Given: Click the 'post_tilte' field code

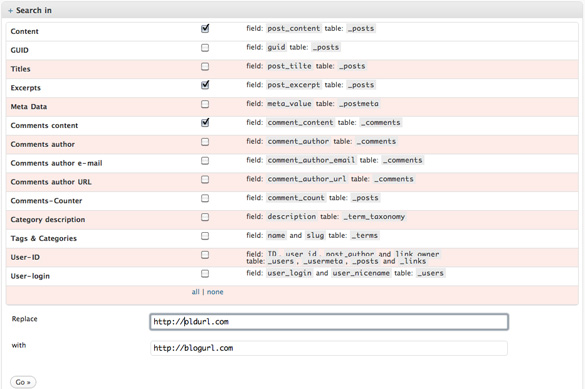Looking at the screenshot, I should tap(289, 66).
